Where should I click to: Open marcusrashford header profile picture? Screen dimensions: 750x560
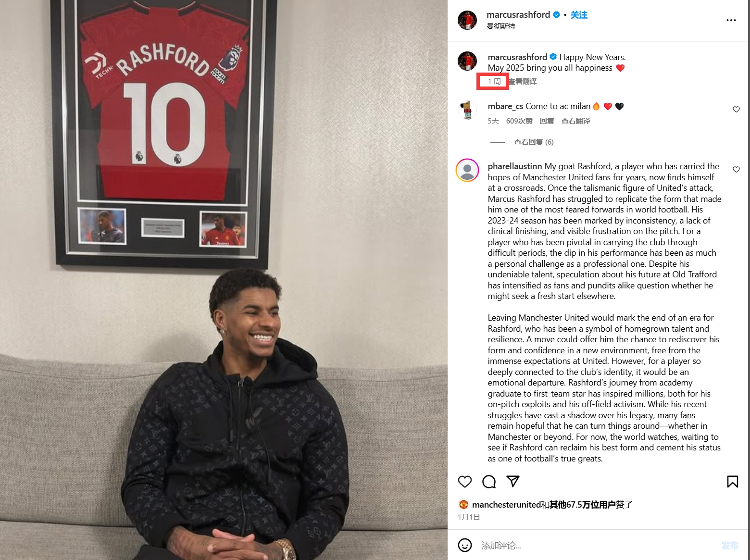pyautogui.click(x=467, y=20)
